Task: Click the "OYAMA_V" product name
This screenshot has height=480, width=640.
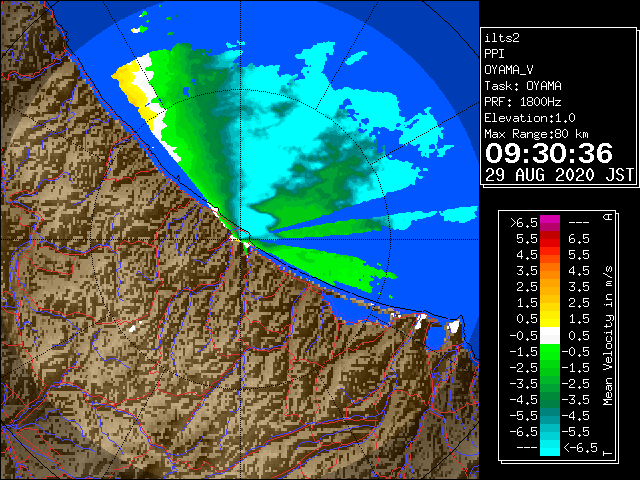Action: [x=509, y=70]
